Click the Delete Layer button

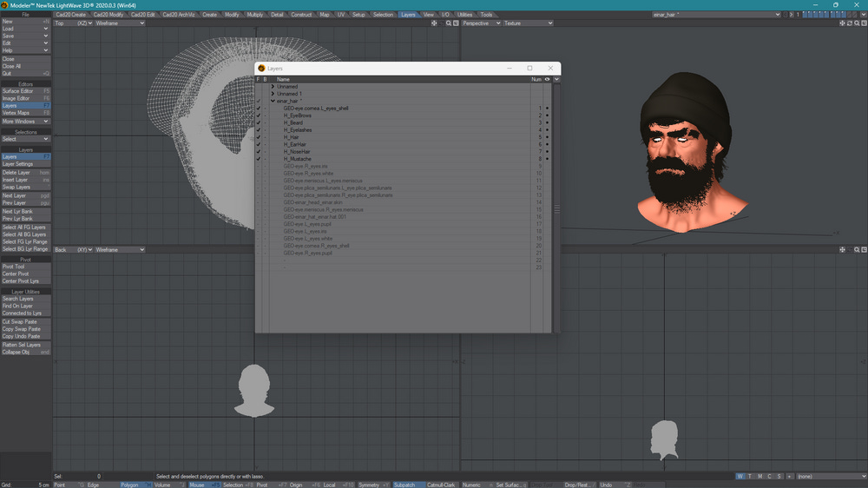coord(25,172)
